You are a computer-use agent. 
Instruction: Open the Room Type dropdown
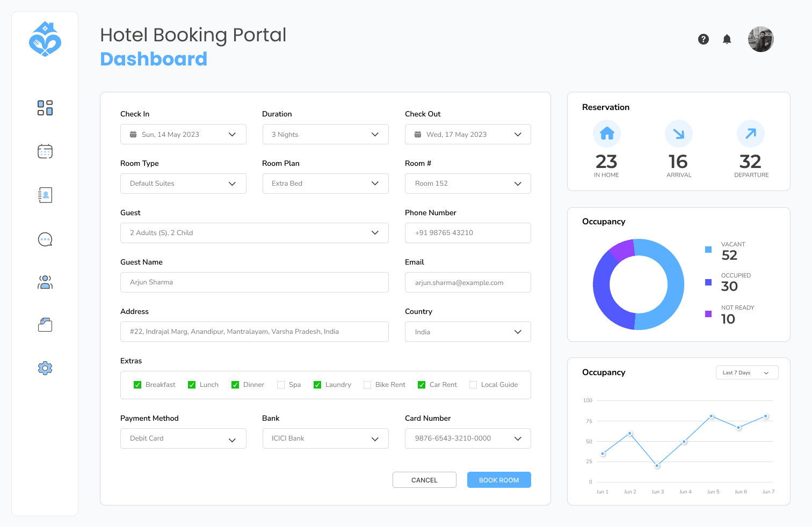point(183,183)
